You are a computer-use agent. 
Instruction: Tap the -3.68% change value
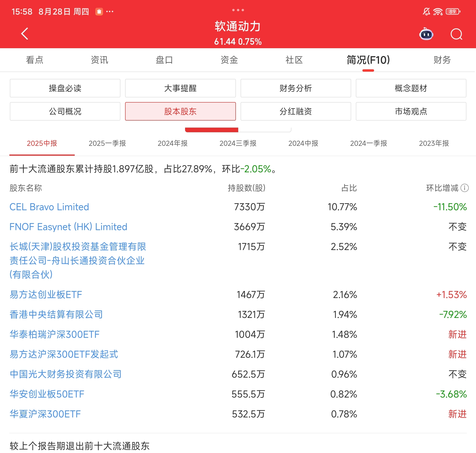tap(451, 394)
